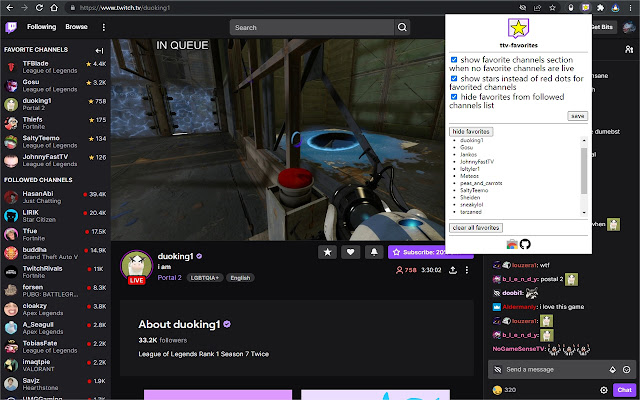Click the hide favorites button

pos(471,131)
